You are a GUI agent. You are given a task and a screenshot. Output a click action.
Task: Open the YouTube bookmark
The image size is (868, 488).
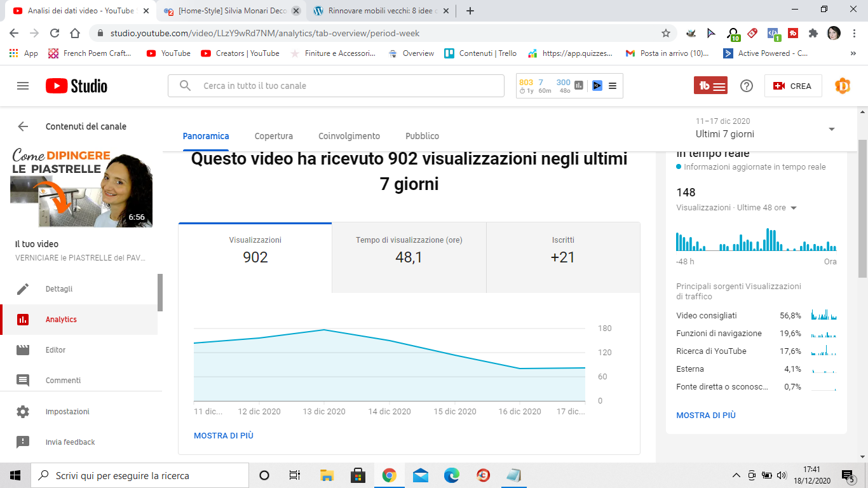pyautogui.click(x=168, y=53)
